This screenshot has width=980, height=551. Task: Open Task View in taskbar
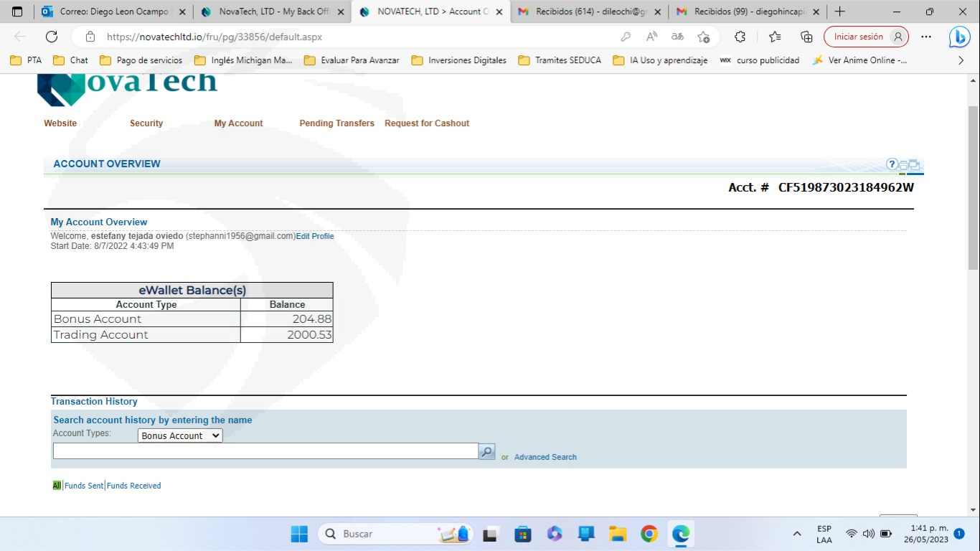pos(490,534)
